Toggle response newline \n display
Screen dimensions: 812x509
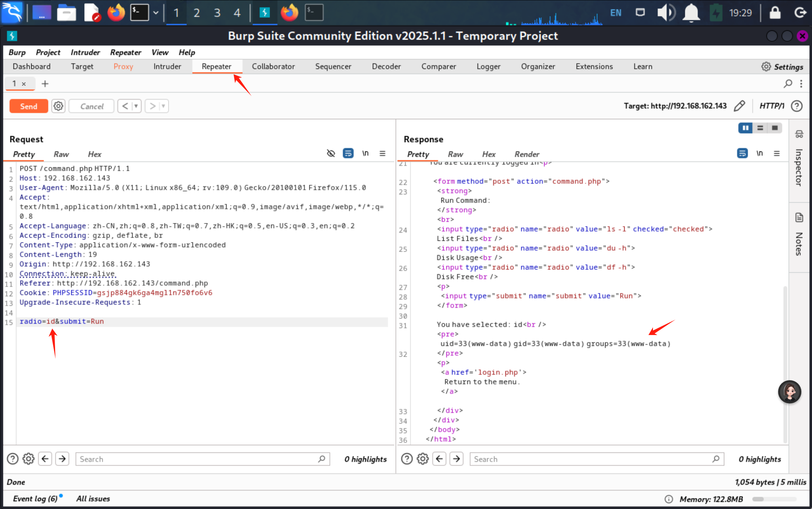click(759, 154)
